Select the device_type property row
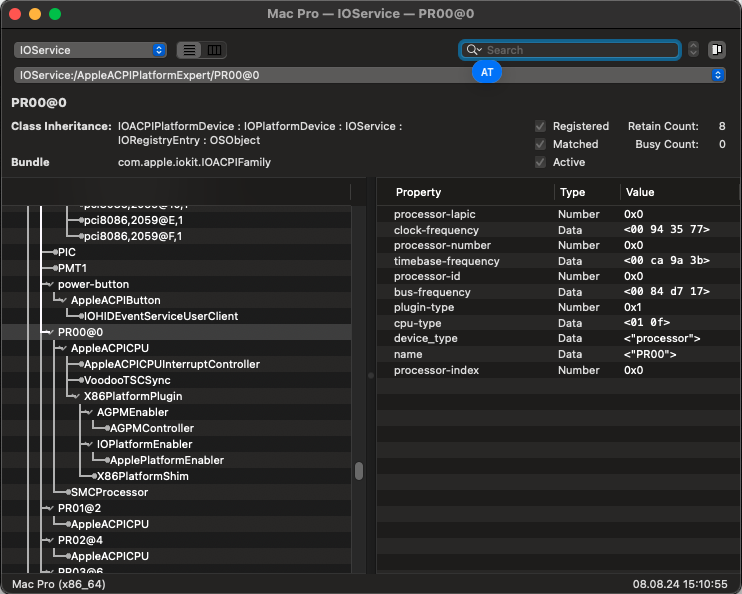The height and width of the screenshot is (594, 742). [x=558, y=338]
